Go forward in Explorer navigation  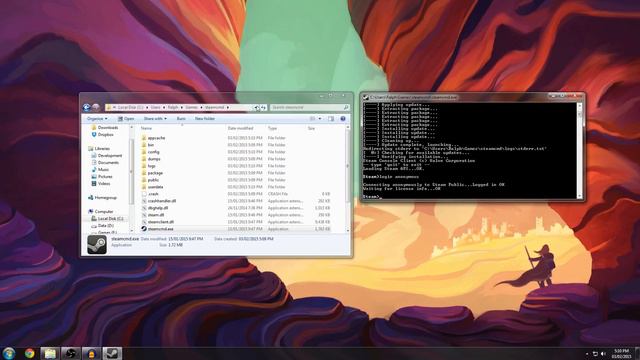(x=96, y=107)
